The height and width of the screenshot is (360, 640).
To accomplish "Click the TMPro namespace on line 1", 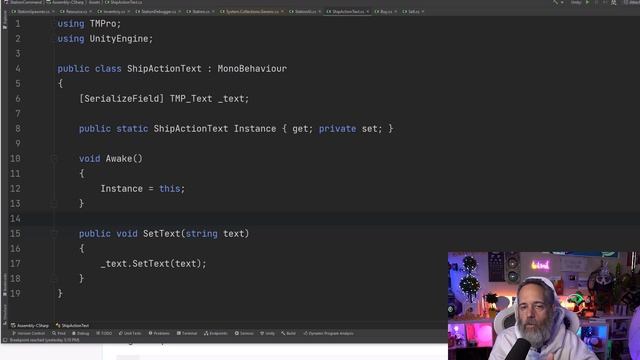I will pyautogui.click(x=102, y=24).
